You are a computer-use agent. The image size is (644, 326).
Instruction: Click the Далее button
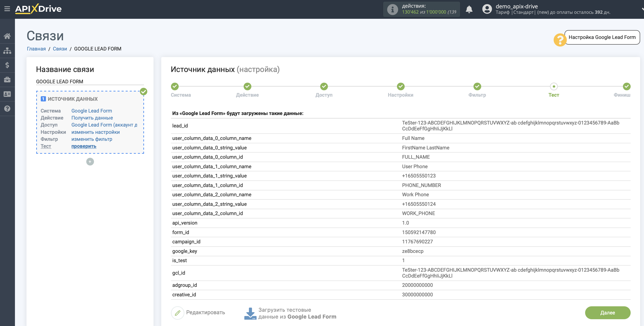click(607, 312)
